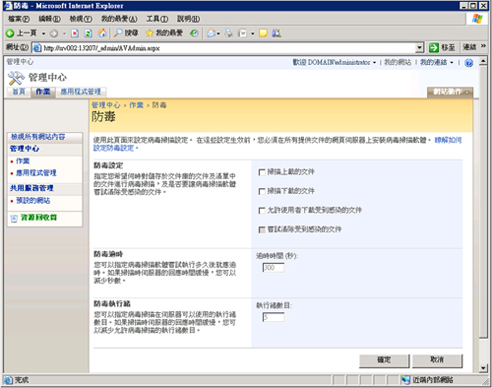Open the Site Actions (網站動作) dropdown
The image size is (492, 388).
(x=450, y=92)
